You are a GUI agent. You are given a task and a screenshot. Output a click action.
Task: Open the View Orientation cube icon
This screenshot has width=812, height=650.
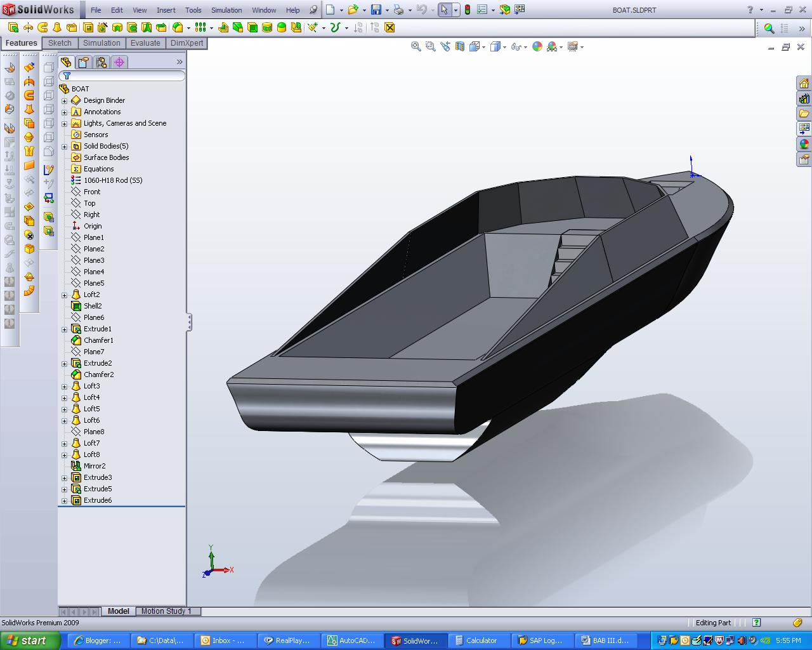(x=475, y=46)
